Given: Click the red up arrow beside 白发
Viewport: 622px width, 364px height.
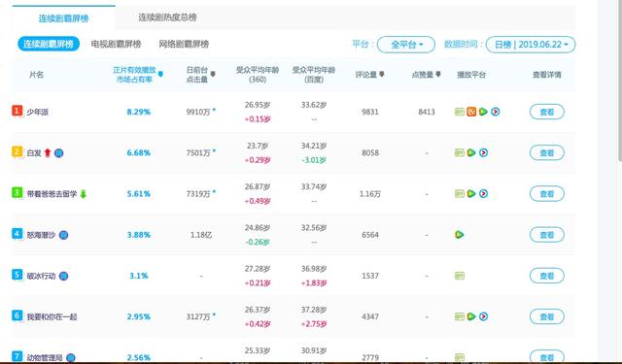Looking at the screenshot, I should click(48, 153).
